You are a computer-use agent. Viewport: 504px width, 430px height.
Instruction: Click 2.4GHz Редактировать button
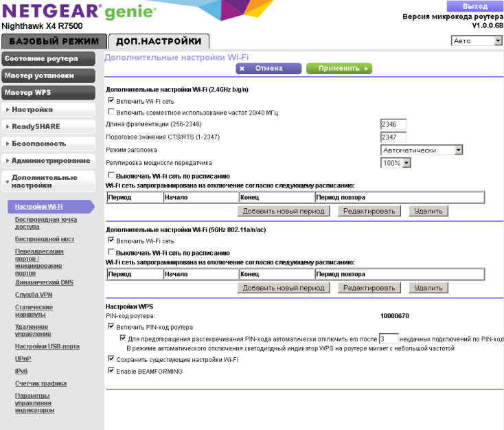(369, 211)
